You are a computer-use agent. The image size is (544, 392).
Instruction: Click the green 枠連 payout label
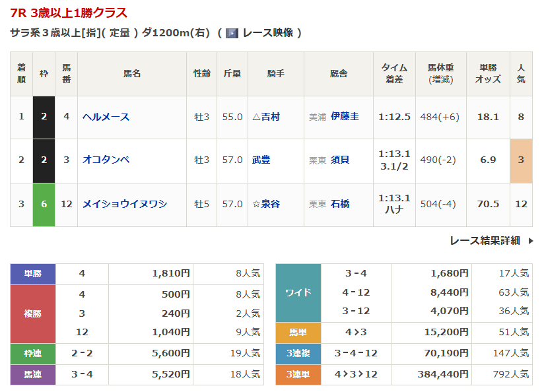coord(33,353)
